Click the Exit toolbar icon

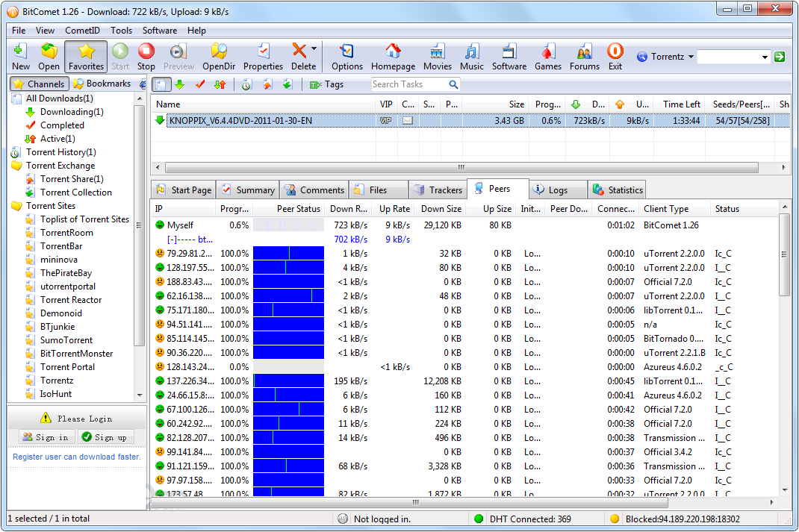coord(615,56)
